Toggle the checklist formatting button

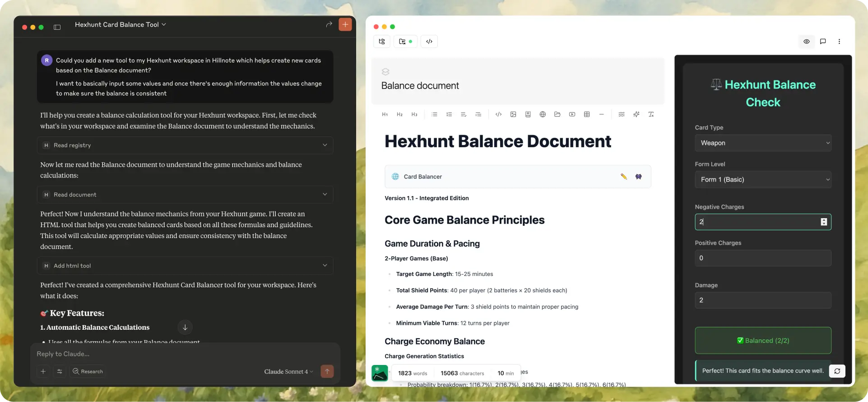click(x=464, y=114)
